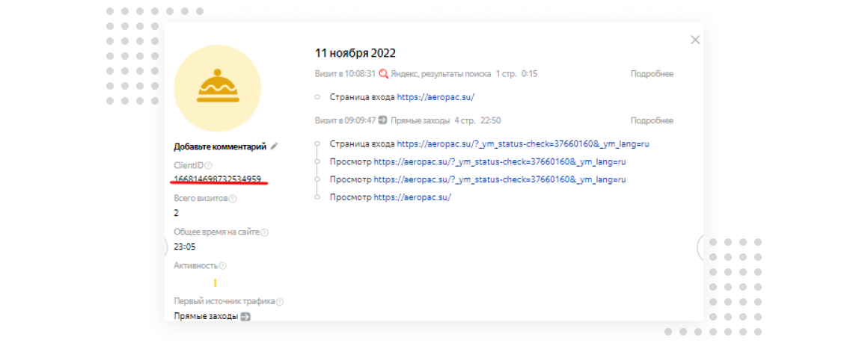
Task: Open the last Просмотр link https://aeropac.su/
Action: tap(412, 197)
